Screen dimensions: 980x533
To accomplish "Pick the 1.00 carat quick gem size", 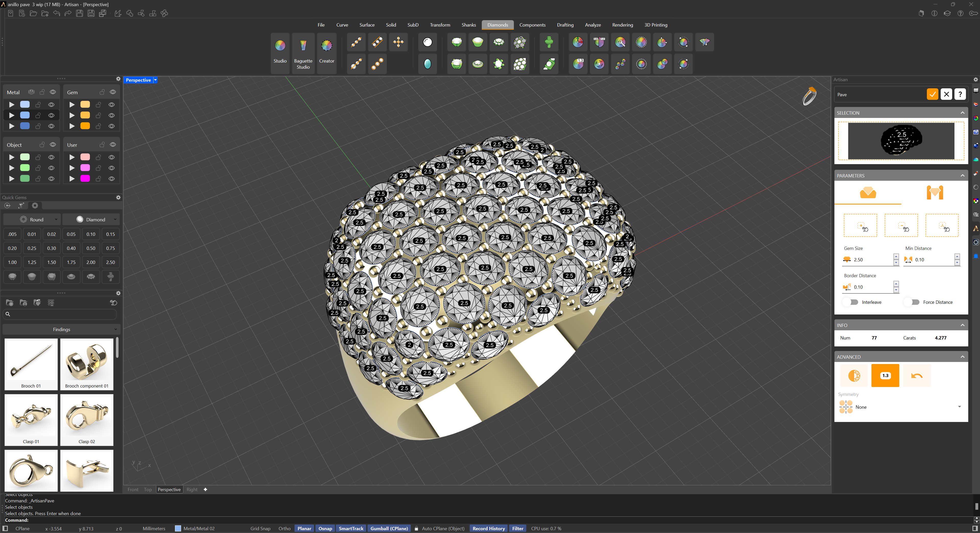I will 12,262.
